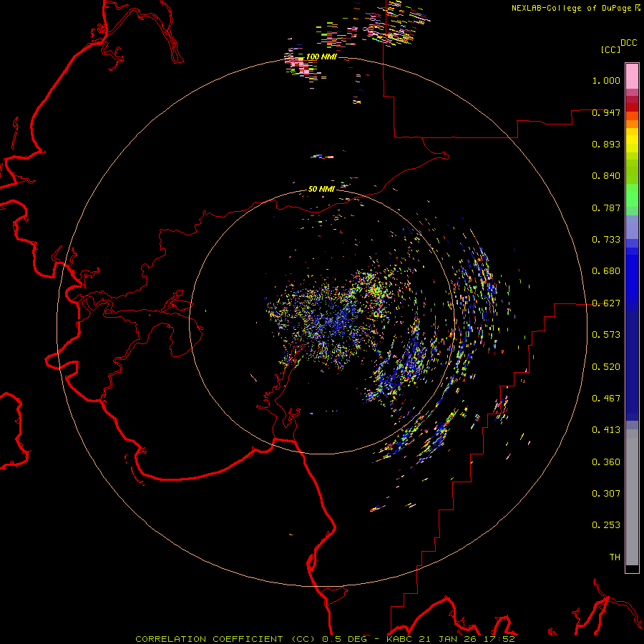Viewport: 644px width, 644px height.
Task: Click the DCC product label
Action: [x=628, y=43]
